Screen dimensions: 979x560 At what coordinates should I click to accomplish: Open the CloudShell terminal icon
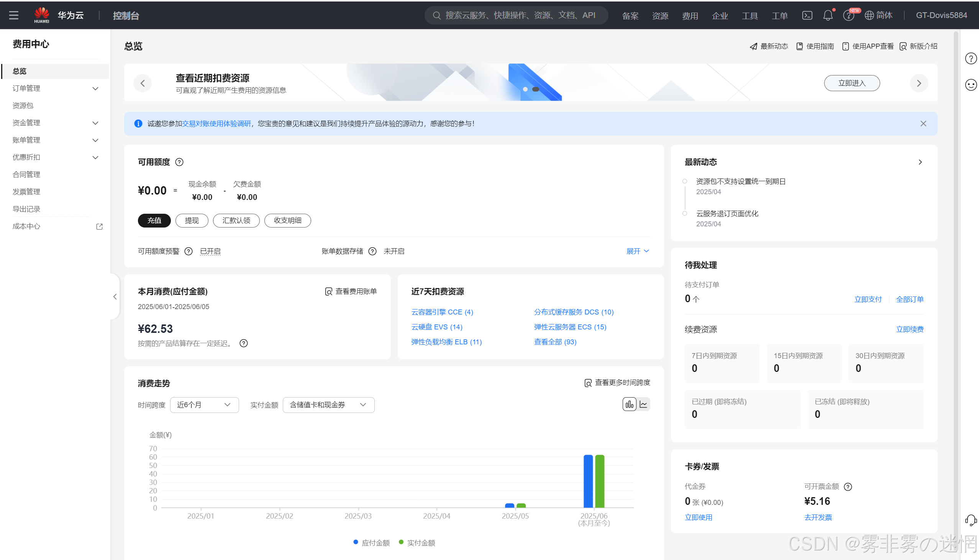pos(807,15)
